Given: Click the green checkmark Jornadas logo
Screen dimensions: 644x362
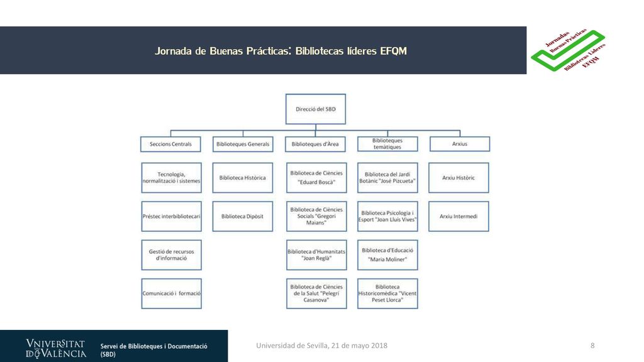Looking at the screenshot, I should [x=568, y=50].
